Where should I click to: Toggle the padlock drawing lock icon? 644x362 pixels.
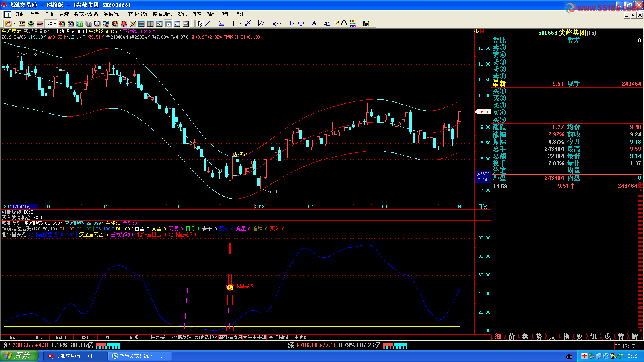point(344,23)
